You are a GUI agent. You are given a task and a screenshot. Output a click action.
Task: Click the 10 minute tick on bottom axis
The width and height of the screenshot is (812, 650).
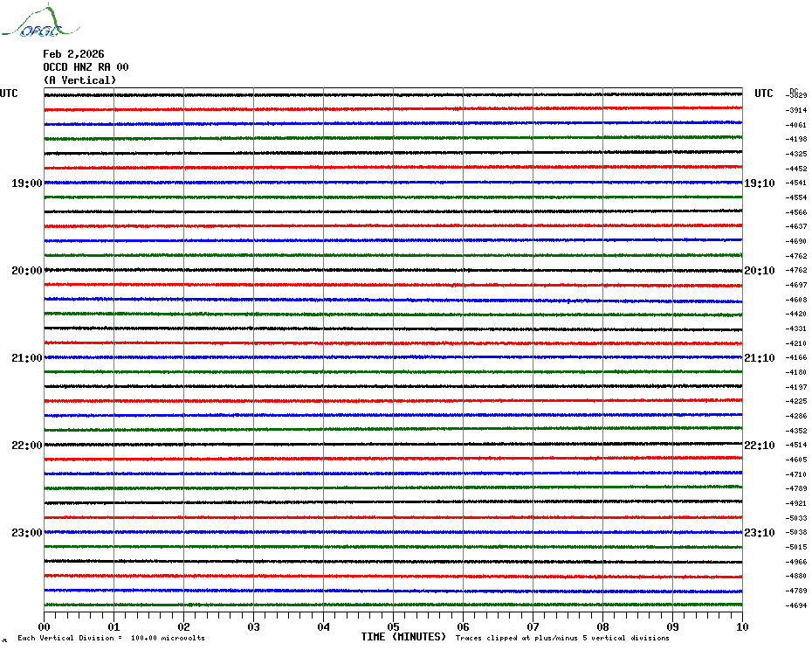741,626
